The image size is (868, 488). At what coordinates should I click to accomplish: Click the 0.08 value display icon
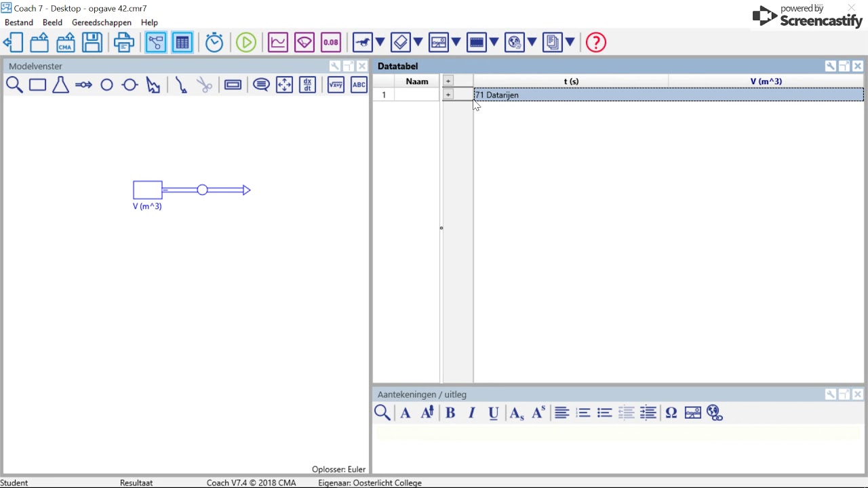pos(331,43)
